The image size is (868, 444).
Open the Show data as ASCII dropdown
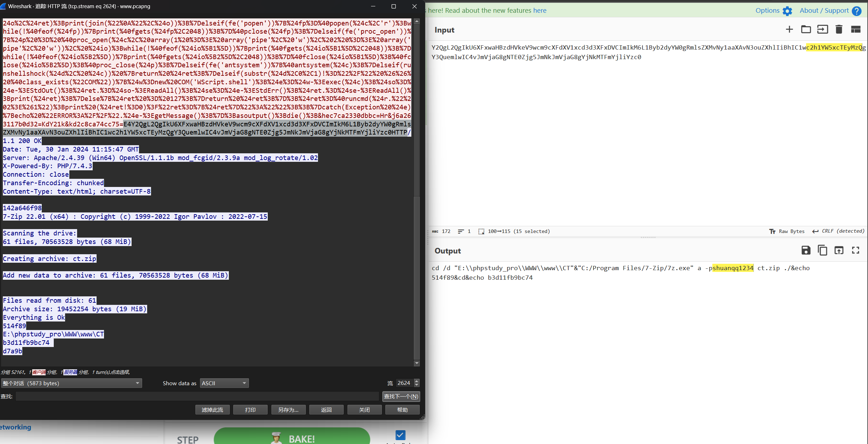pos(224,383)
